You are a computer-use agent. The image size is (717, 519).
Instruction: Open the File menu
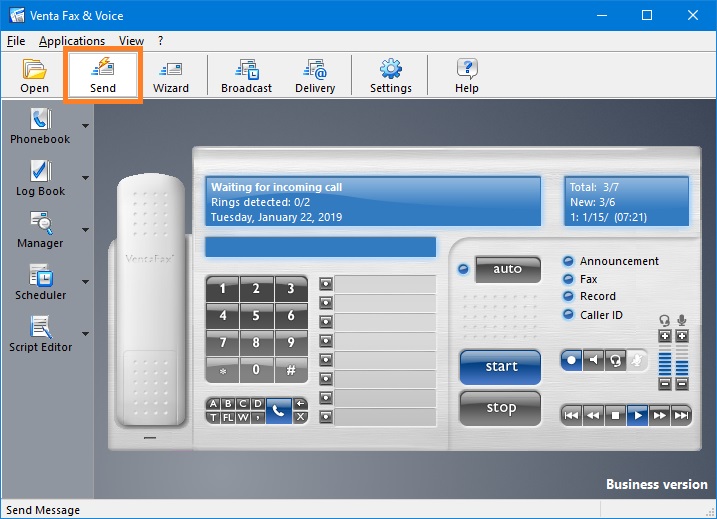tap(16, 41)
